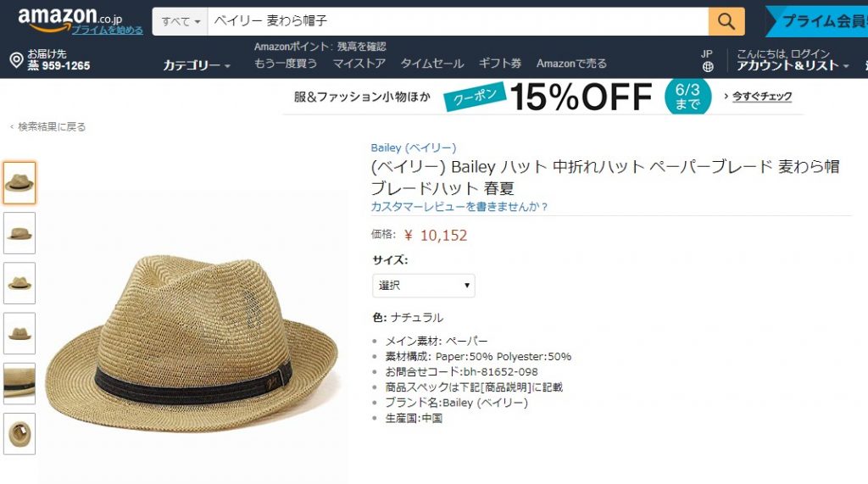Open the すべて search category dropdown
Screen dimensions: 868x484
tap(181, 21)
